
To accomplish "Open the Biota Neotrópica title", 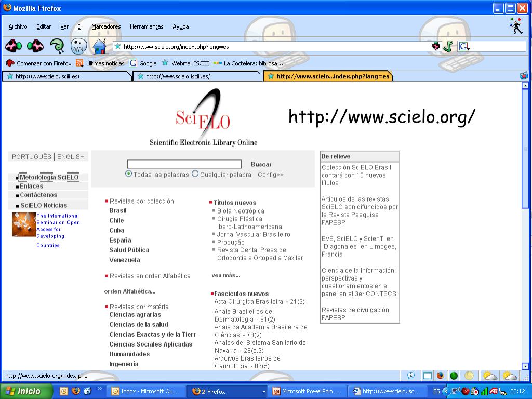I will click(x=241, y=211).
